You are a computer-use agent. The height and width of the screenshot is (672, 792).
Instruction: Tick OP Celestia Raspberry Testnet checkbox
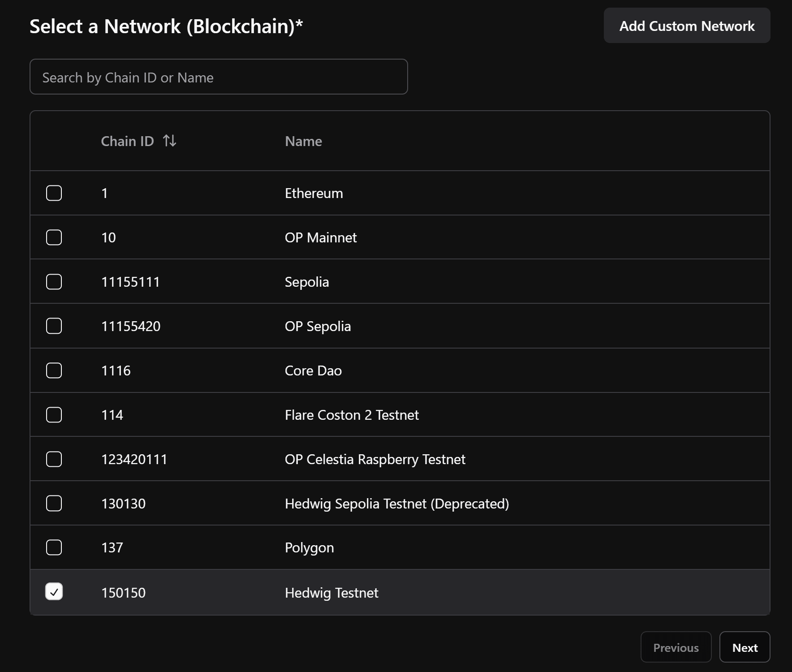click(x=54, y=459)
